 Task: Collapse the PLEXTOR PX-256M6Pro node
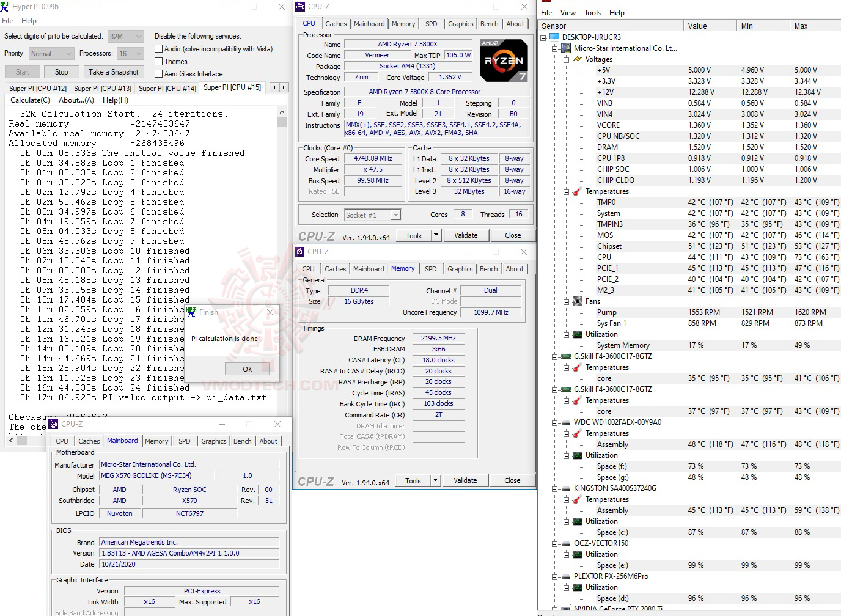(x=554, y=576)
